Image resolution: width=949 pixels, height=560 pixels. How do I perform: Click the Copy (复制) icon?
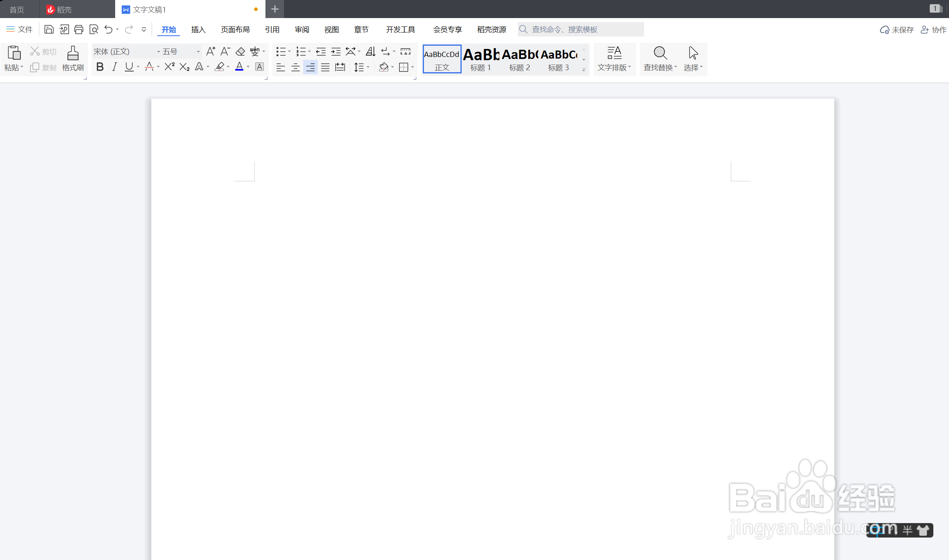(43, 67)
